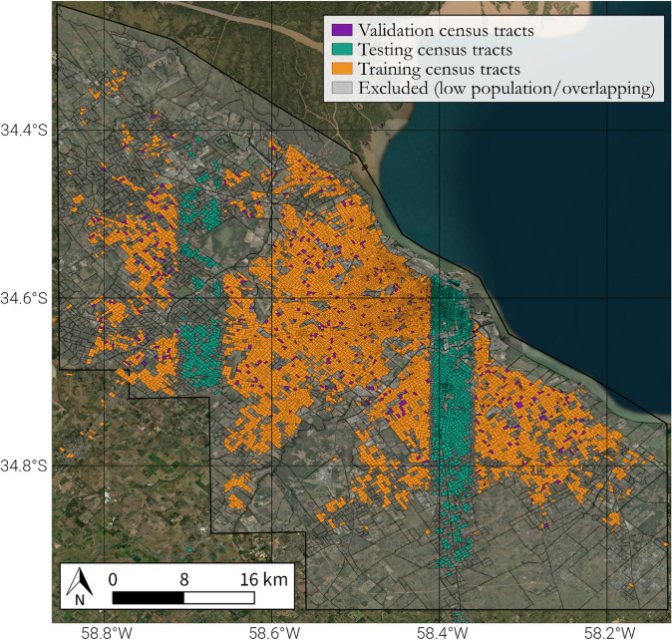
Task: Click the 34.8°S latitude label
Action: pos(24,466)
